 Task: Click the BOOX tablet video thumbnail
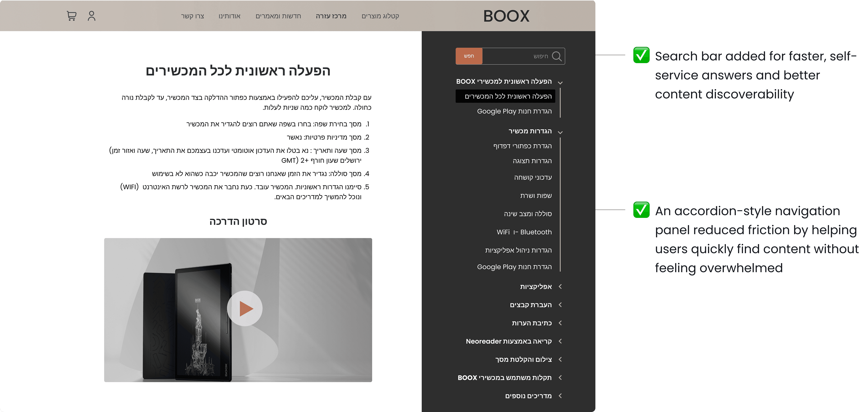click(238, 310)
